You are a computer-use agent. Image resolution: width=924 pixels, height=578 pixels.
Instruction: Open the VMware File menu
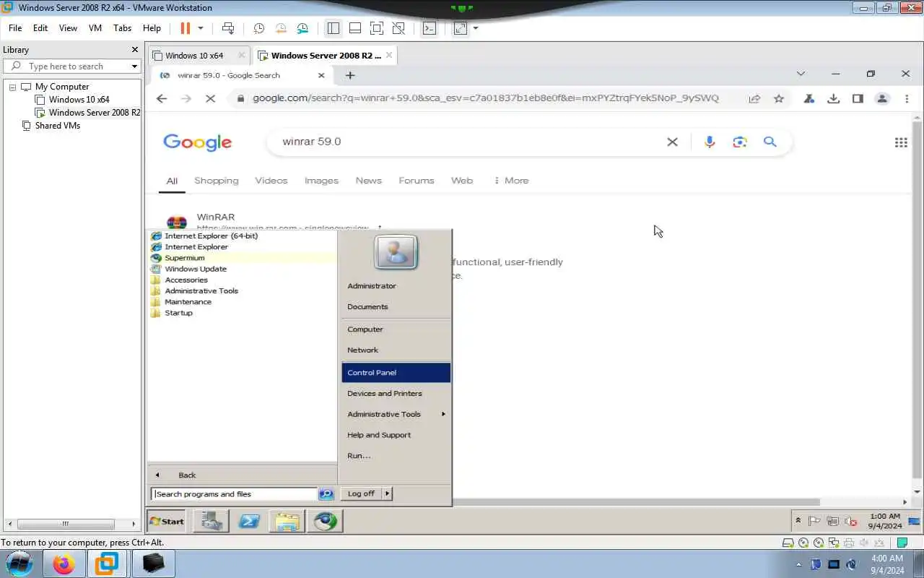[15, 28]
